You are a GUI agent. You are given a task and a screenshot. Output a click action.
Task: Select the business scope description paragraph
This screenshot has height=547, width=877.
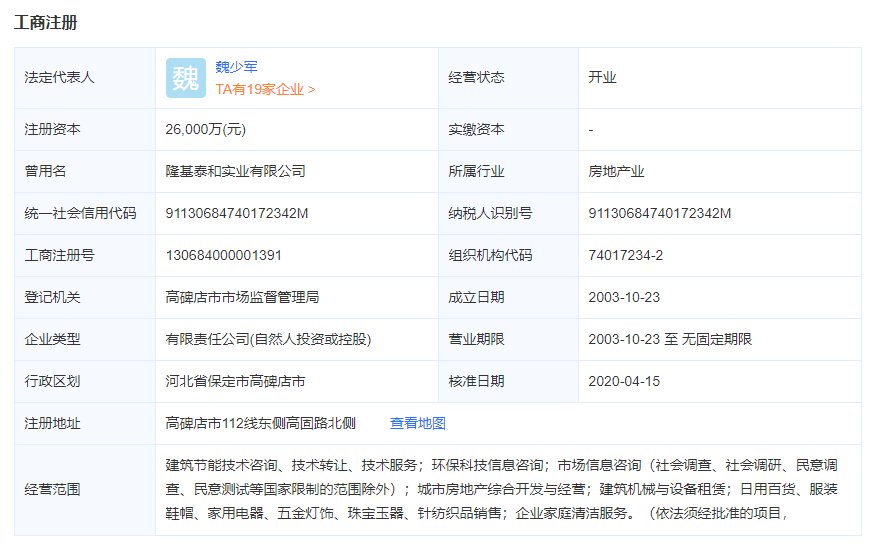click(501, 489)
